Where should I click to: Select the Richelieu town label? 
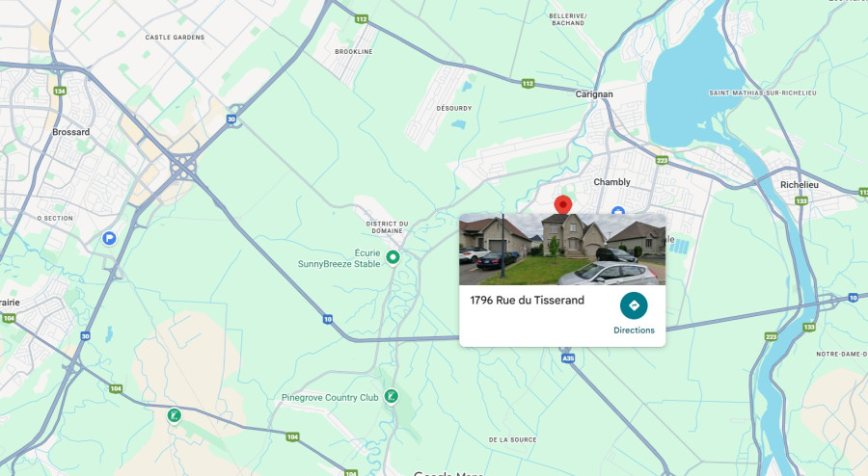coord(799,185)
